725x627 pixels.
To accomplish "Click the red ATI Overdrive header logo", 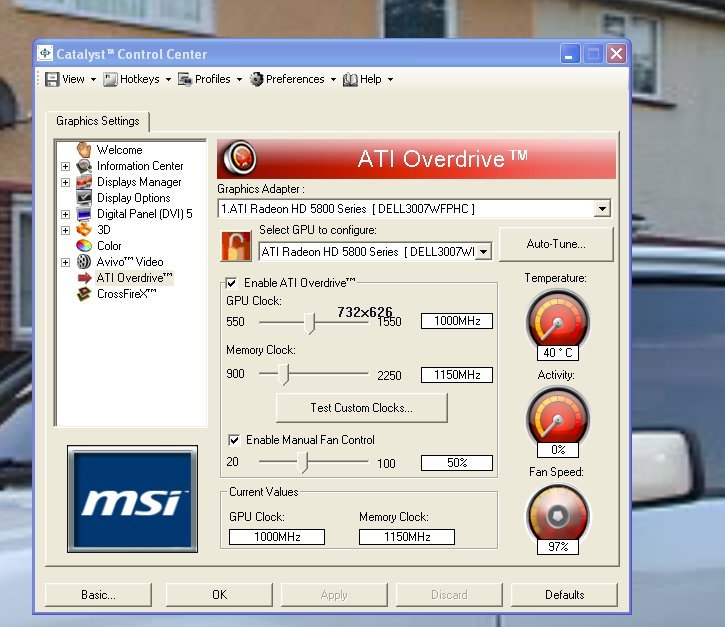I will (240, 159).
